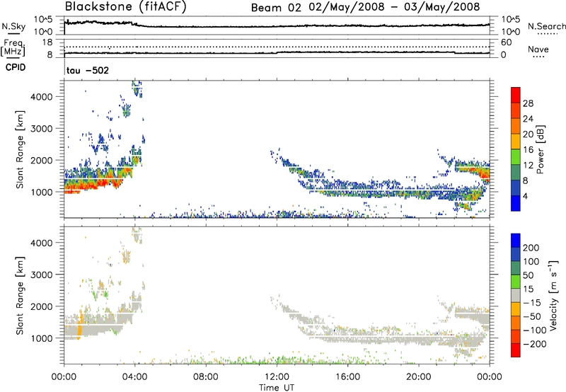Image resolution: width=566 pixels, height=392 pixels.
Task: Click the Time UT axis label
Action: pyautogui.click(x=277, y=388)
